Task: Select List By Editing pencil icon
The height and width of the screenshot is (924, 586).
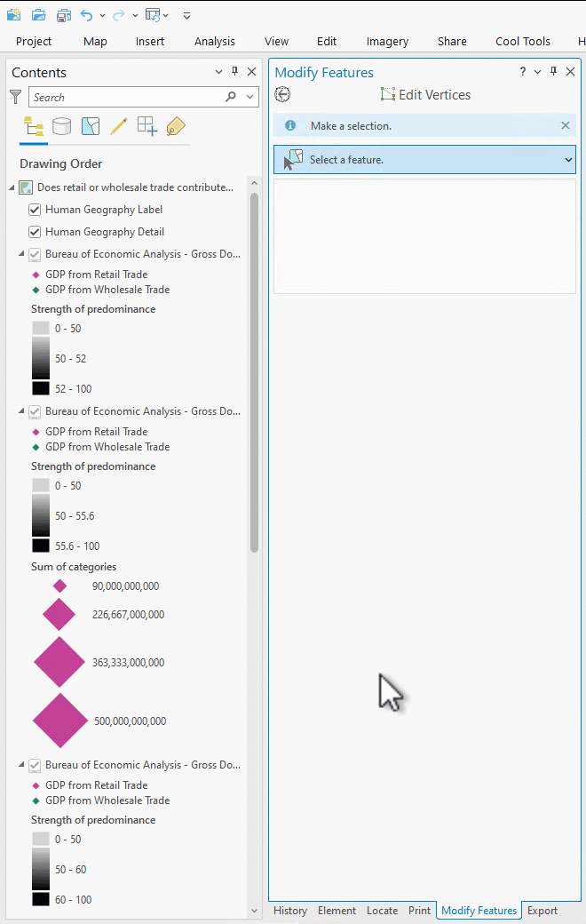Action: coord(118,126)
